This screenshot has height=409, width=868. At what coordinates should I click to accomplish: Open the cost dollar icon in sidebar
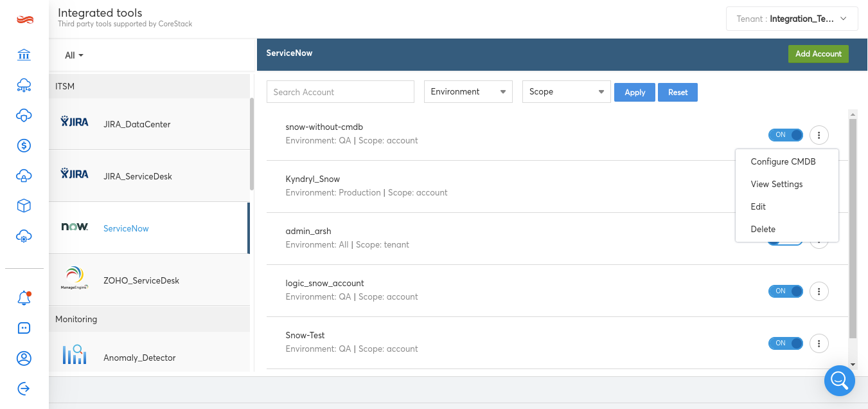(24, 145)
